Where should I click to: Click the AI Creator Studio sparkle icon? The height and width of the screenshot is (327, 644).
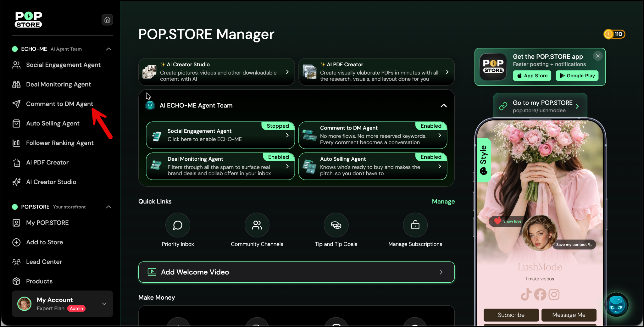(16, 182)
